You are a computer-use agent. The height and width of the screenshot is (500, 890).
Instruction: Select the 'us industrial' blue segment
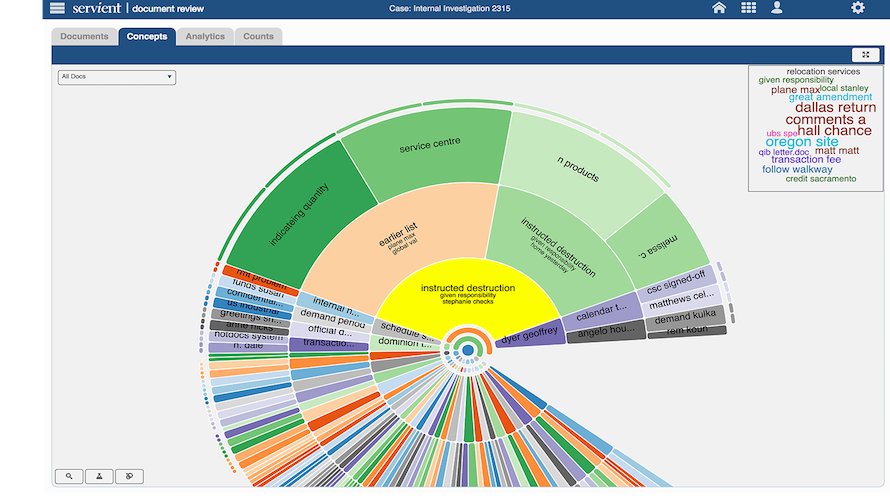(x=253, y=308)
